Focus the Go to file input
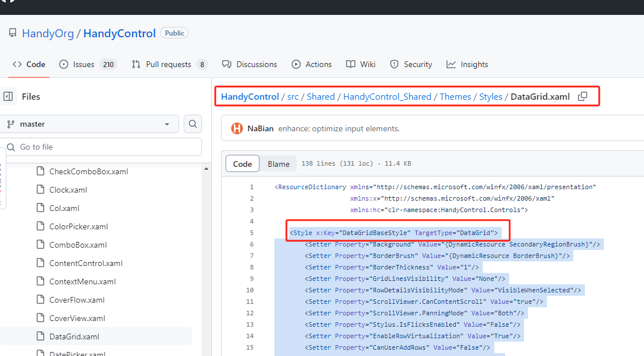The image size is (644, 356). pos(100,147)
